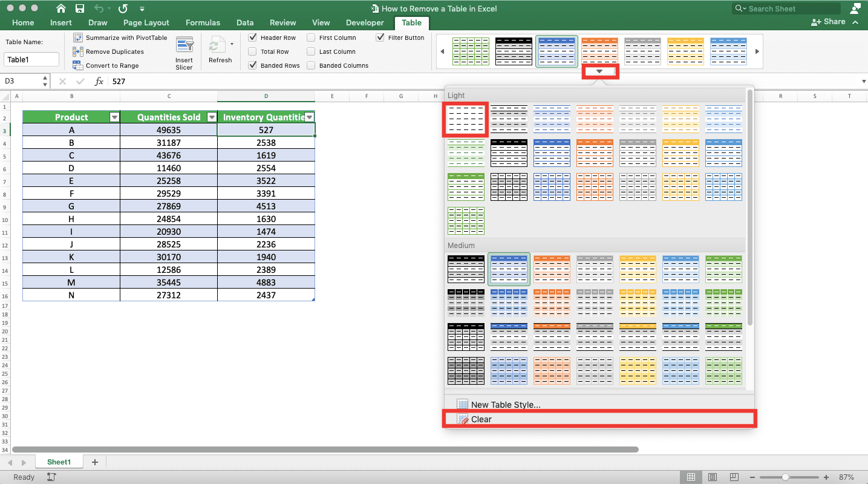Click the Summarize with PivotTable label
The height and width of the screenshot is (484, 868).
tap(126, 38)
